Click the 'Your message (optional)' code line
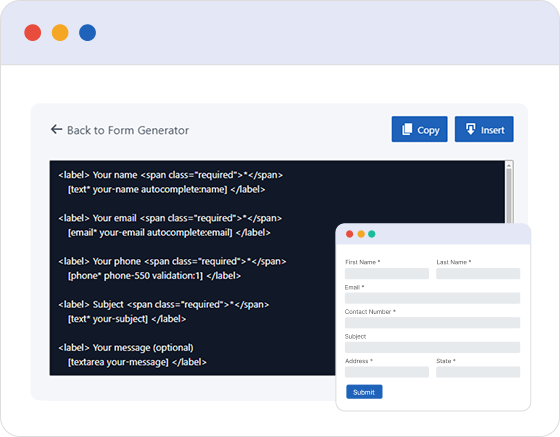Image resolution: width=560 pixels, height=437 pixels. pos(126,348)
